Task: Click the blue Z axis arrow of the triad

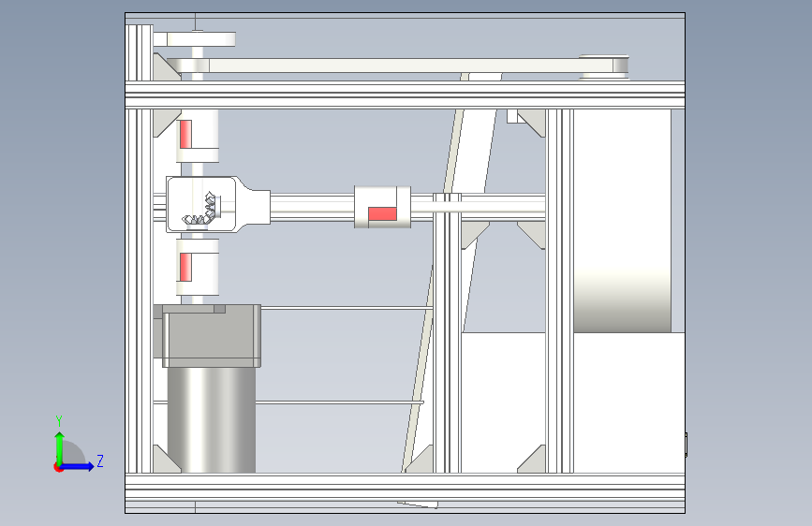Action: pos(78,466)
